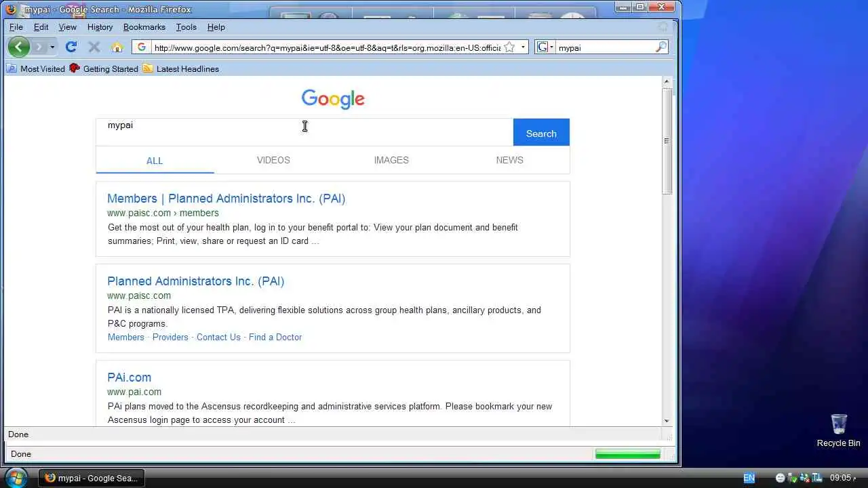The image size is (868, 488).
Task: Open the Edit menu
Action: tap(41, 27)
